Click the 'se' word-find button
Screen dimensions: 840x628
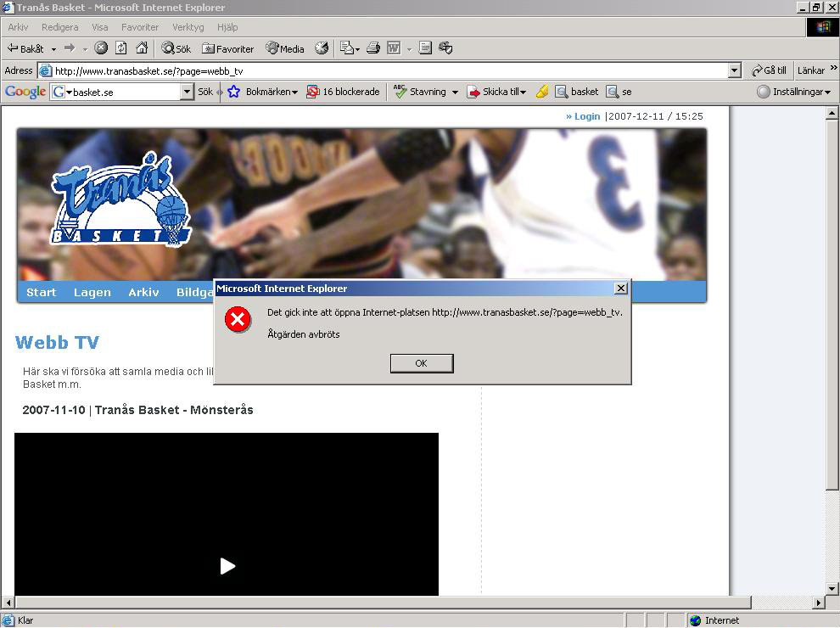tap(619, 92)
